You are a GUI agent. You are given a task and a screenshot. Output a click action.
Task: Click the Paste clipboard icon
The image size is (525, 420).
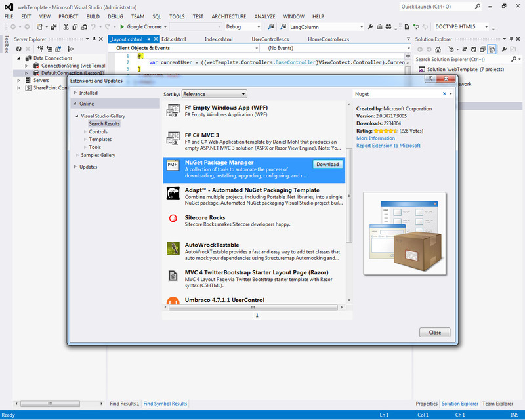coord(84,27)
